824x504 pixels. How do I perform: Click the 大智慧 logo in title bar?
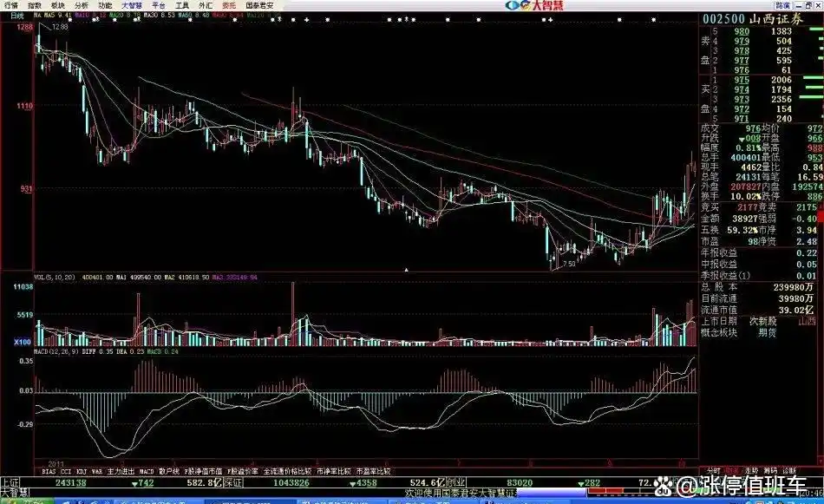pyautogui.click(x=534, y=5)
